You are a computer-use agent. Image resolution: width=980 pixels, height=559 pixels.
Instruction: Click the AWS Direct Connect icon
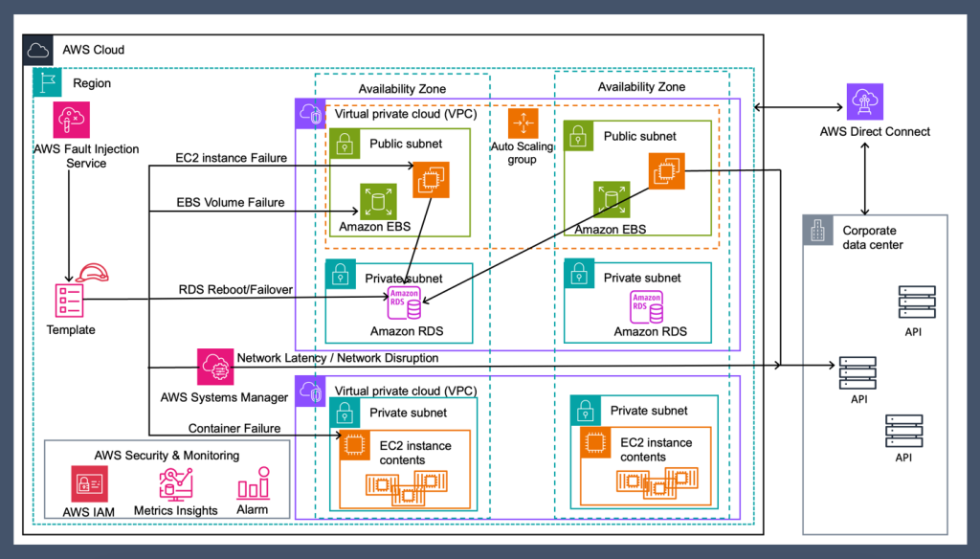pyautogui.click(x=864, y=101)
